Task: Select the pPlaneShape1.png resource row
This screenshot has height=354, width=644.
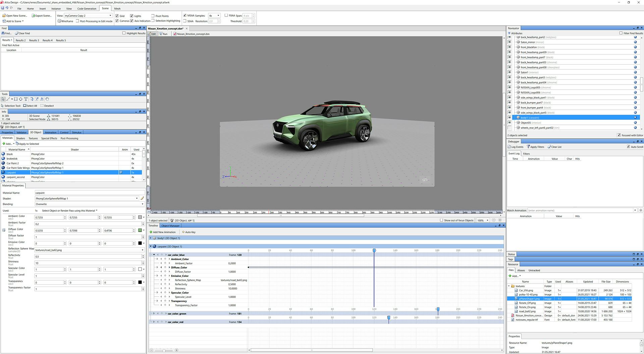Action: pyautogui.click(x=529, y=299)
